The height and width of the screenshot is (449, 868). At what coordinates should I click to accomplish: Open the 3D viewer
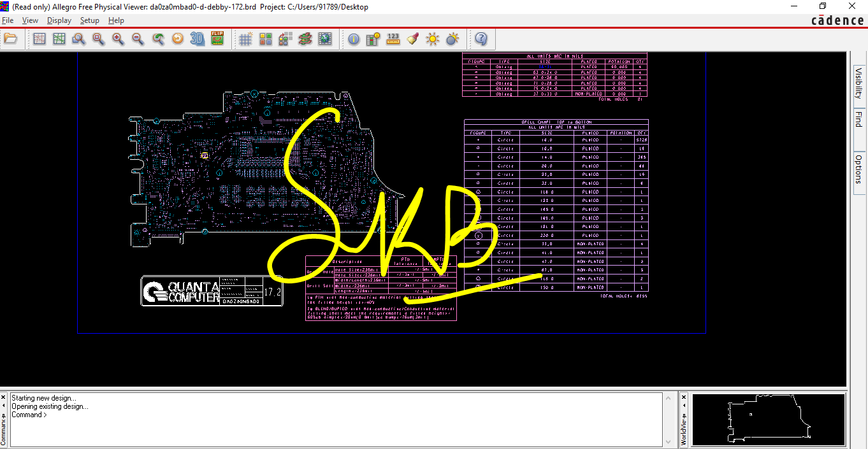(198, 39)
